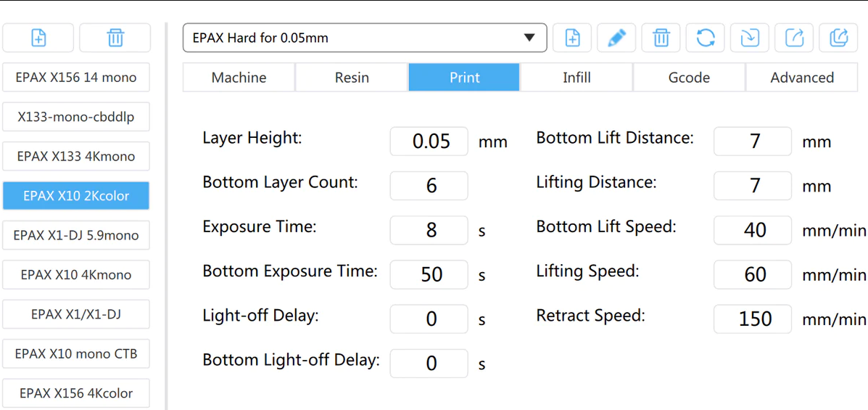Import profile using download arrow icon
Screen dimensions: 868x410
pos(750,38)
